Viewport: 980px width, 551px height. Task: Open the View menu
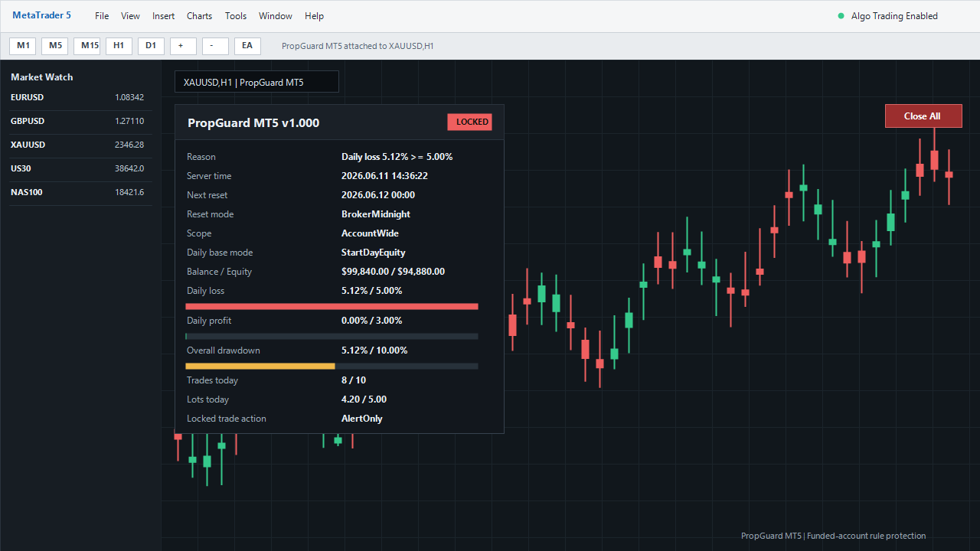(x=130, y=16)
